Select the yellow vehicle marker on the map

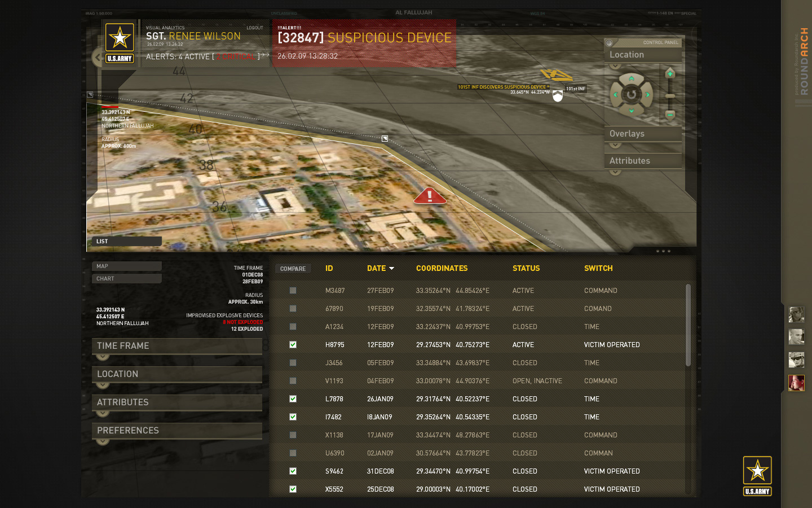click(x=556, y=75)
